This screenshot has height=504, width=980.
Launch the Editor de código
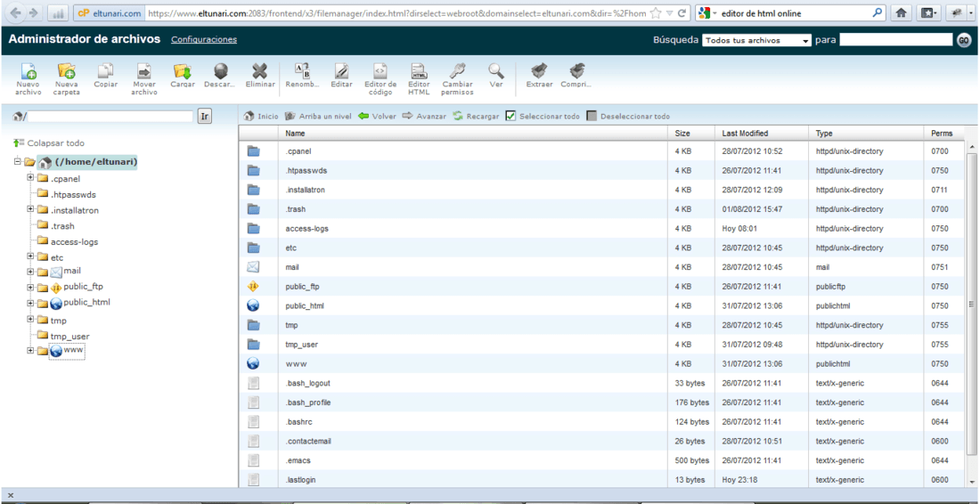coord(380,78)
